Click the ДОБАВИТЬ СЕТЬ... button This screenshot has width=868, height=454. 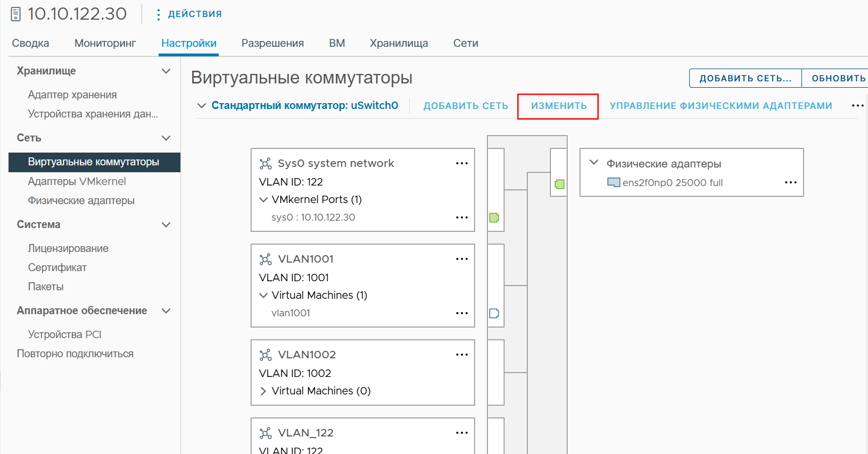pyautogui.click(x=746, y=78)
